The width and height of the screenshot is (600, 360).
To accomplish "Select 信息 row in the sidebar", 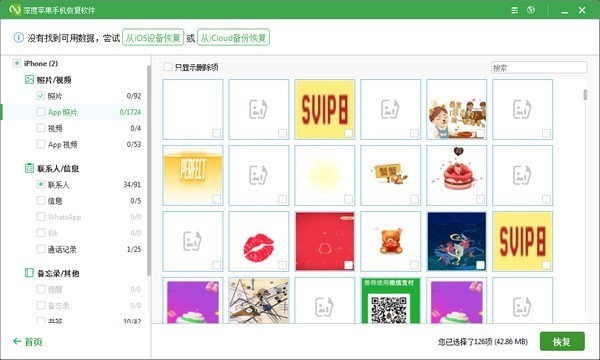I will 73,200.
